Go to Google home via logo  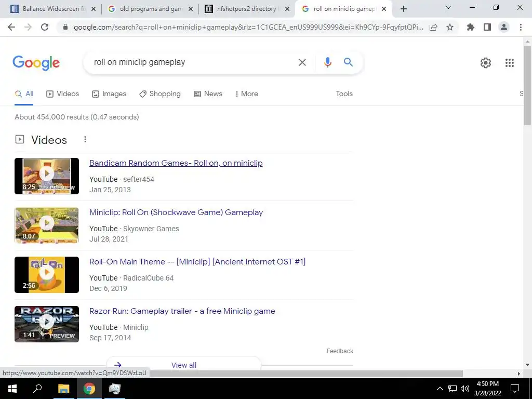pos(36,63)
